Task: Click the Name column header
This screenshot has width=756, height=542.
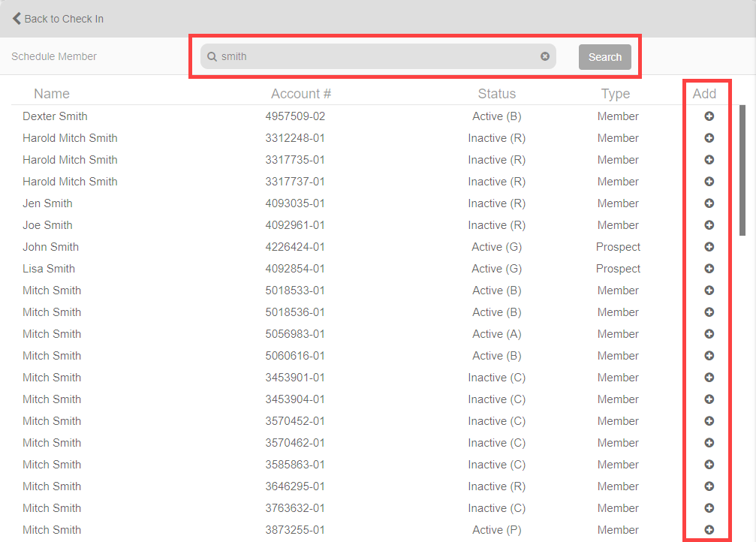Action: pos(52,94)
